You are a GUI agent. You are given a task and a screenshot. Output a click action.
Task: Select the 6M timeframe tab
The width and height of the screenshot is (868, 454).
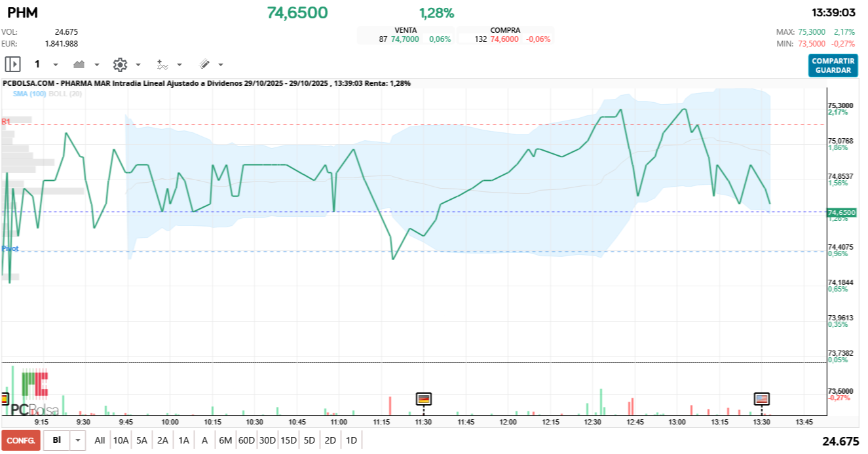pos(225,440)
